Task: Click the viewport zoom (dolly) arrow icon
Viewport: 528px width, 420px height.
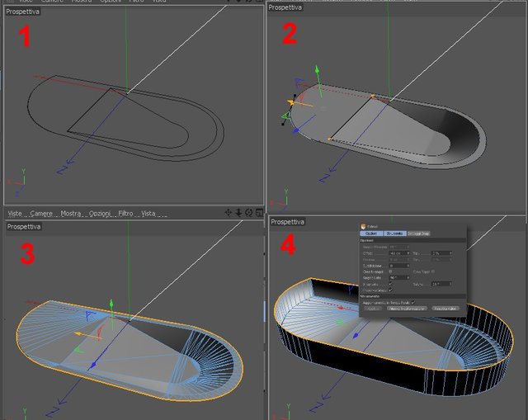Action: pos(238,213)
